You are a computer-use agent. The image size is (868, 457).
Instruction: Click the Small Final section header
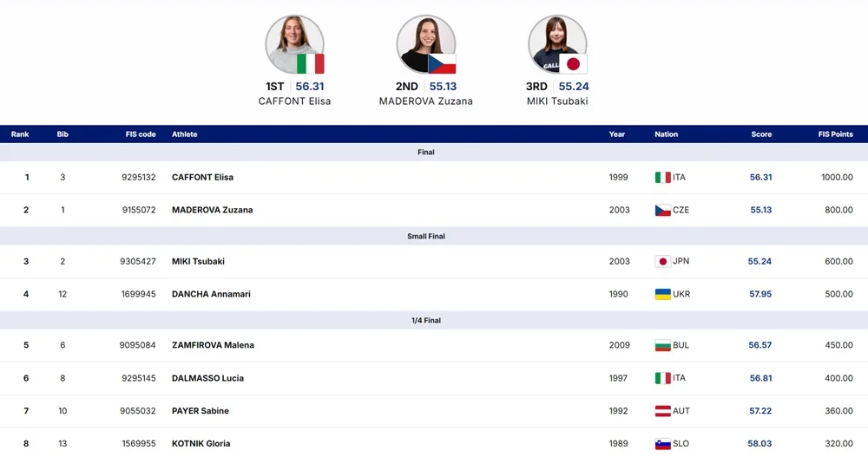425,237
